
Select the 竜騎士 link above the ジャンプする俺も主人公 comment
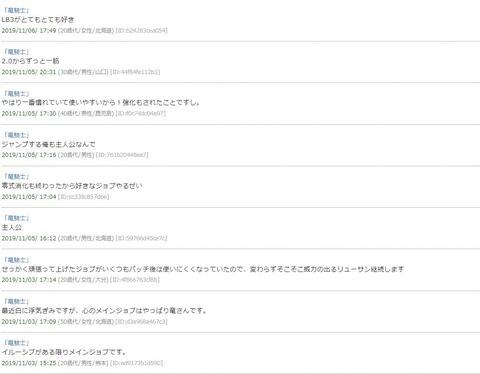point(16,135)
